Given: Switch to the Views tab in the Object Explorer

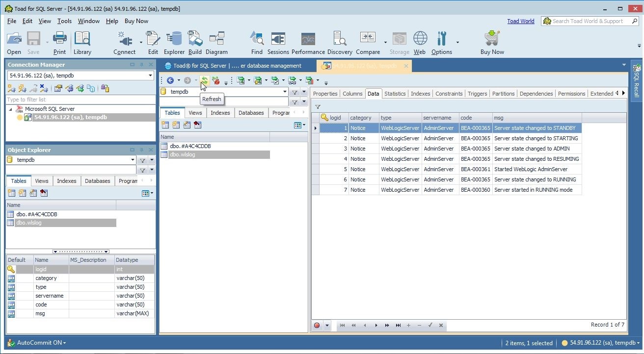Looking at the screenshot, I should 42,181.
